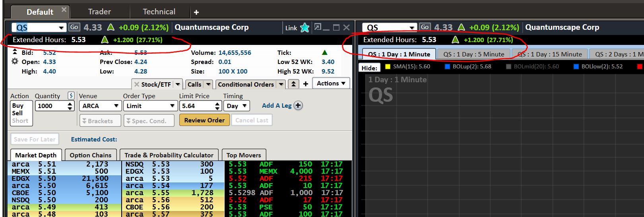This screenshot has width=644, height=217.
Task: Close the Default layout tab
Action: click(64, 10)
